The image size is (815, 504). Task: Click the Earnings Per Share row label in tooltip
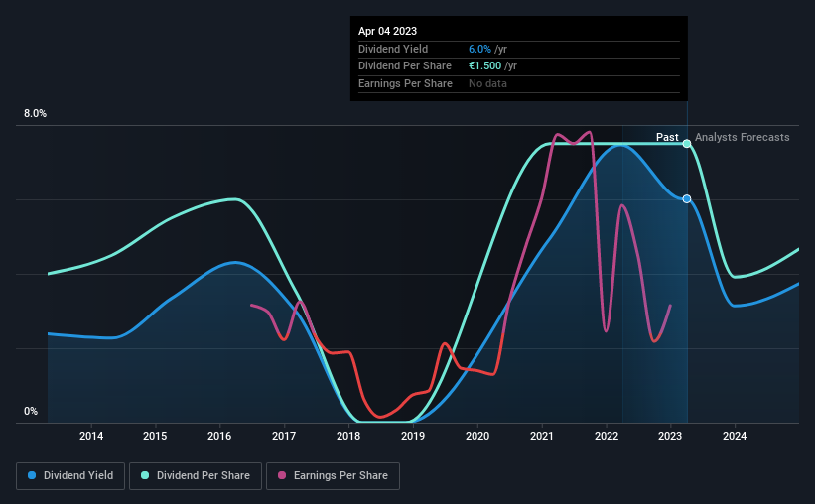405,83
